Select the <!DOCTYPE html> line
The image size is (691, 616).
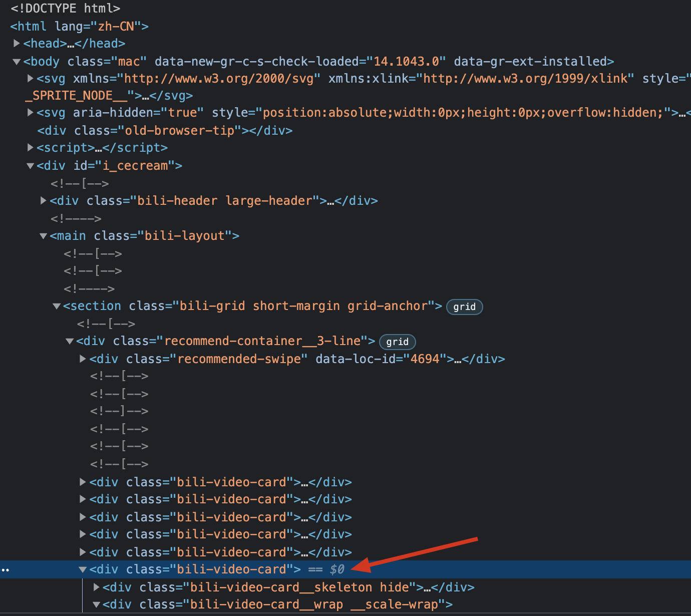(x=65, y=9)
